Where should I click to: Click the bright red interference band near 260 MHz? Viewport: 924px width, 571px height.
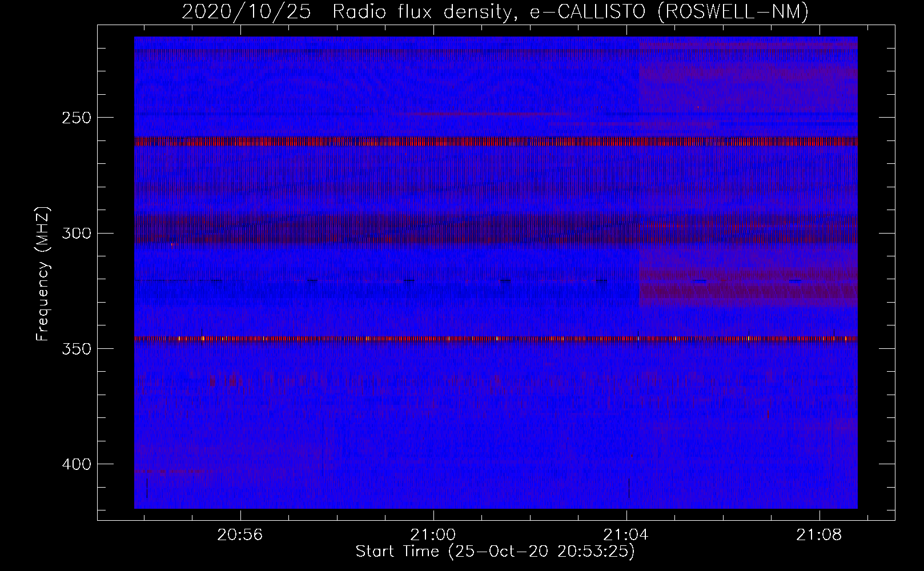pos(496,141)
